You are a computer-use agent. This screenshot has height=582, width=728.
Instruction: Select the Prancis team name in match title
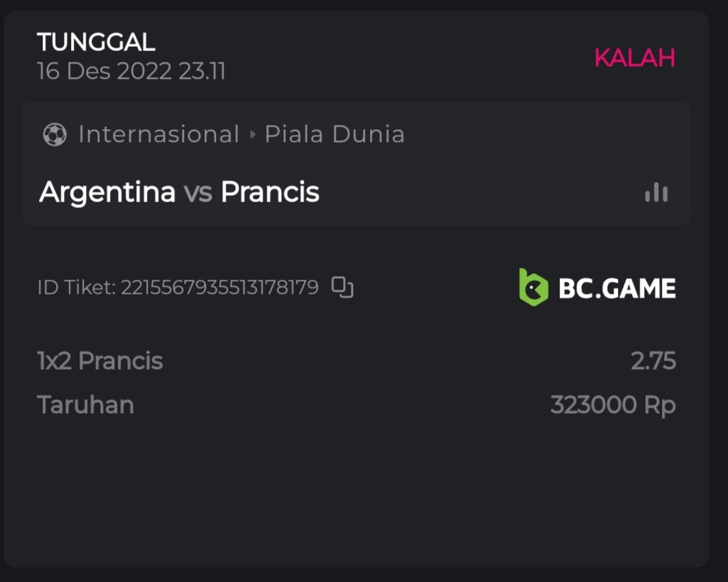tap(270, 192)
